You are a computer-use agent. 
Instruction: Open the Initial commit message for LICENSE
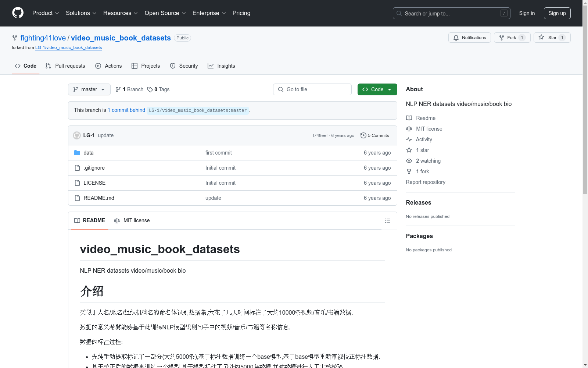(220, 183)
